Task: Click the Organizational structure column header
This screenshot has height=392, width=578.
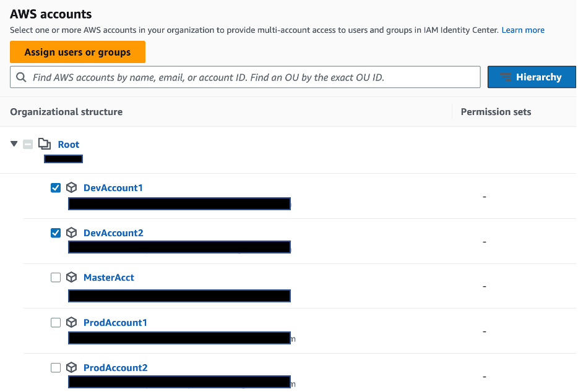Action: [66, 112]
